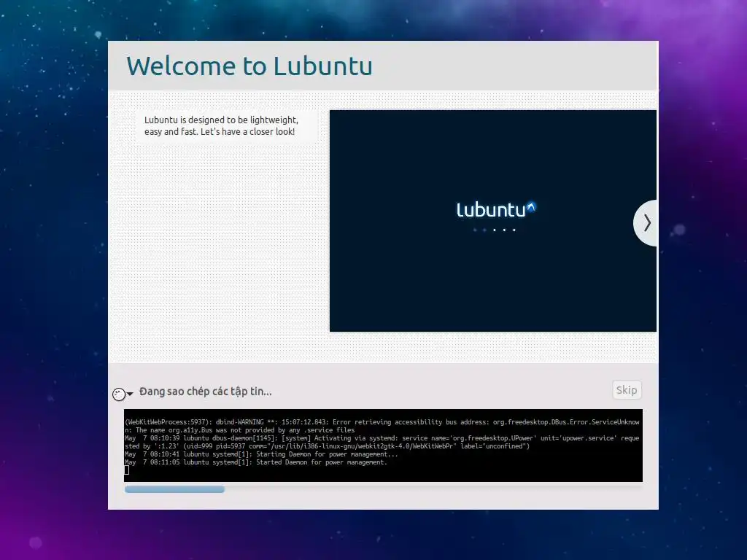
Task: Click the "Đang sao chép các tập tin..." status text
Action: click(205, 392)
